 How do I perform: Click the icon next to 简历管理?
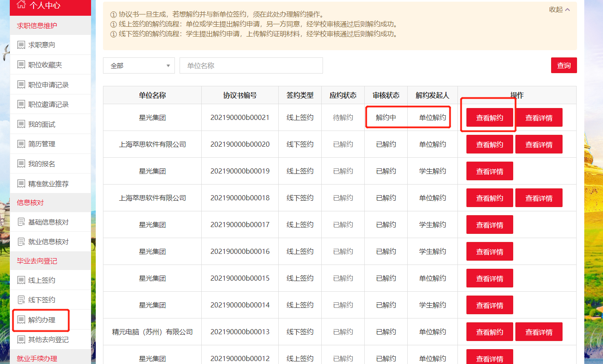point(21,144)
